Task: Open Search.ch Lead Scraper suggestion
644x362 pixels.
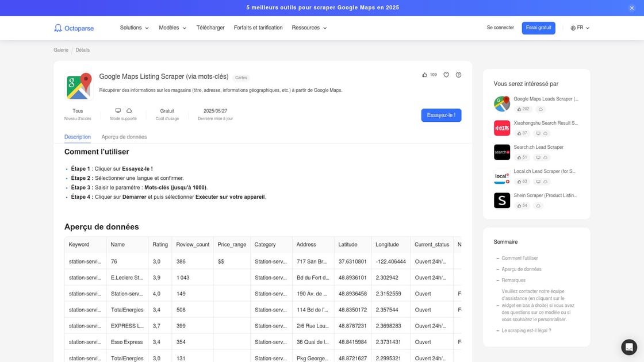Action: [x=538, y=147]
